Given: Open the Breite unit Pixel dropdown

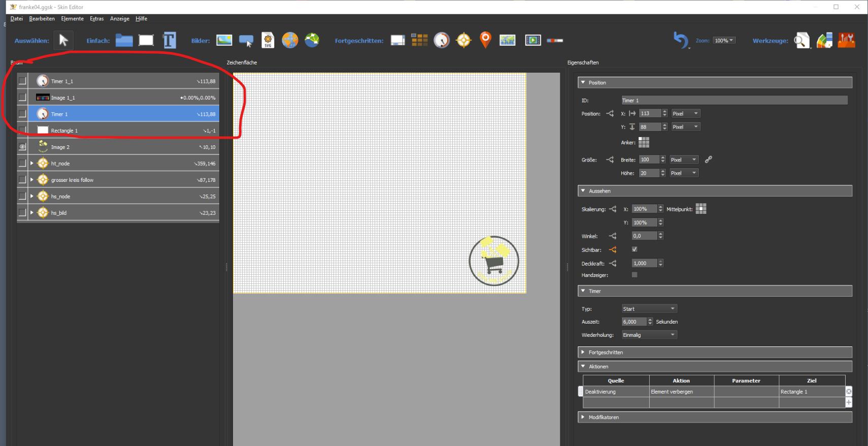Looking at the screenshot, I should [x=684, y=160].
